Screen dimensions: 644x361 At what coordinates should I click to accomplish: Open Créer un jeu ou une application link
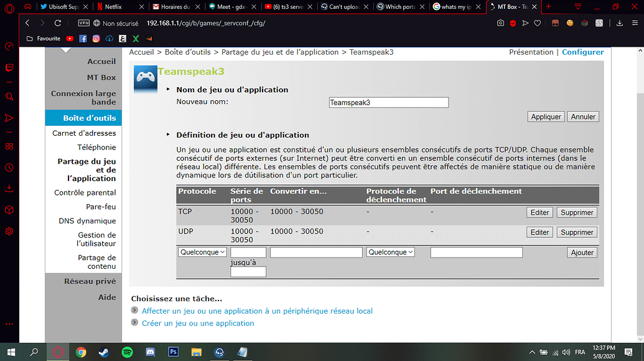click(198, 323)
